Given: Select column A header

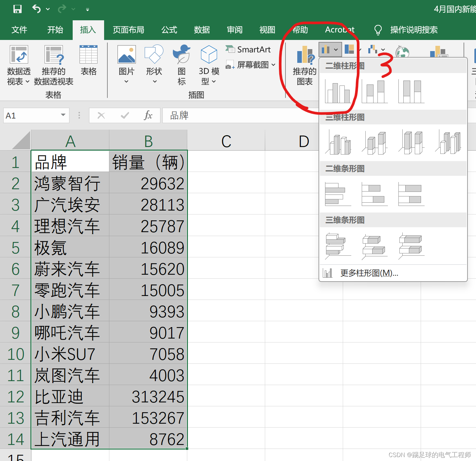Looking at the screenshot, I should (x=70, y=141).
